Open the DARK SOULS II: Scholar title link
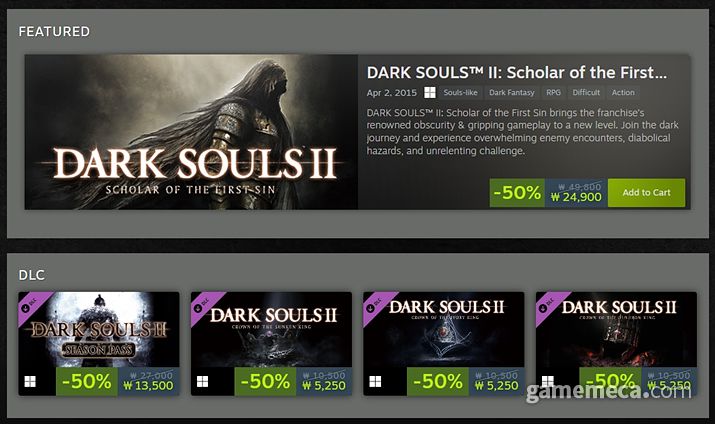Image resolution: width=715 pixels, height=424 pixels. (516, 72)
